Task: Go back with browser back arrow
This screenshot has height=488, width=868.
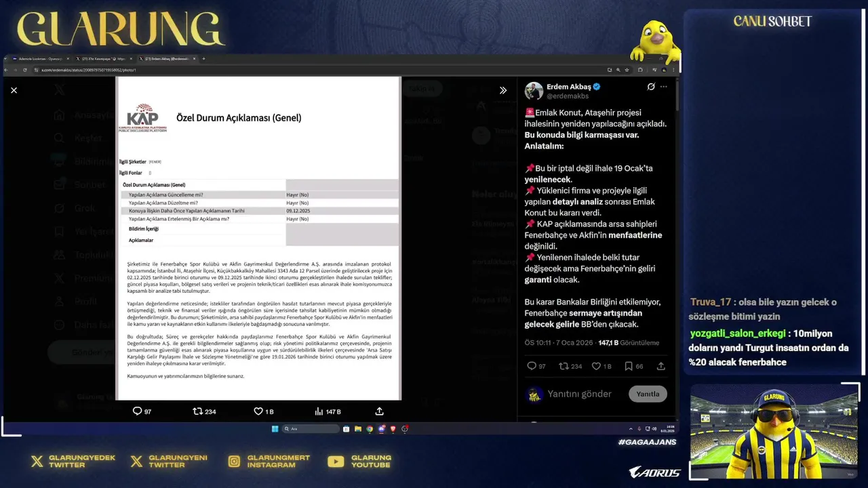Action: tap(6, 70)
